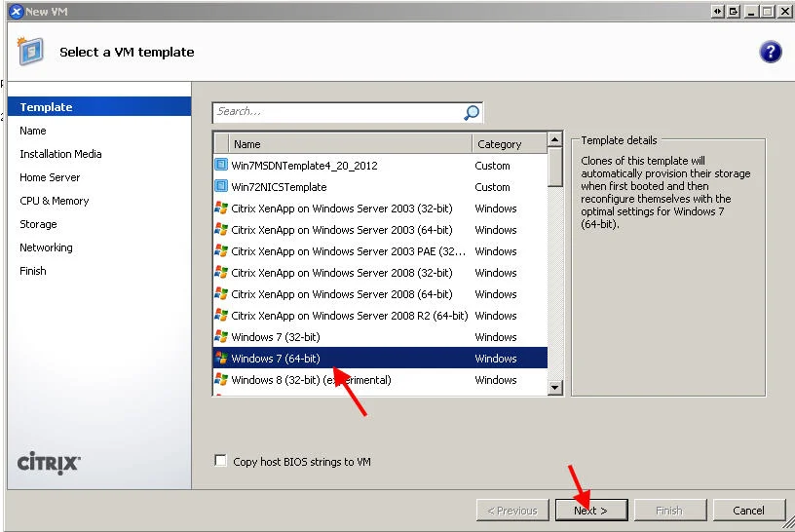Select Citrix XenApp on Windows Server 2008 (64-bit)
795x532 pixels.
coord(380,293)
